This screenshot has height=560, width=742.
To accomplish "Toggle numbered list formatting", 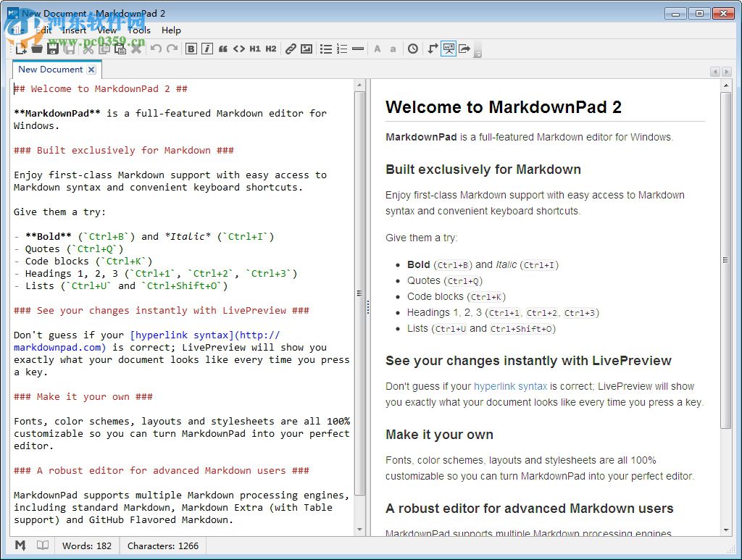I will tap(341, 49).
